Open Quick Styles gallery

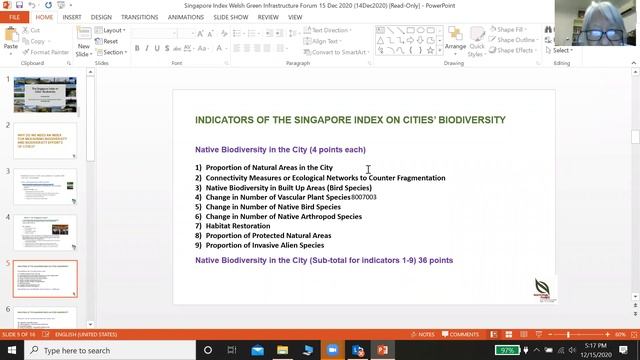476,41
